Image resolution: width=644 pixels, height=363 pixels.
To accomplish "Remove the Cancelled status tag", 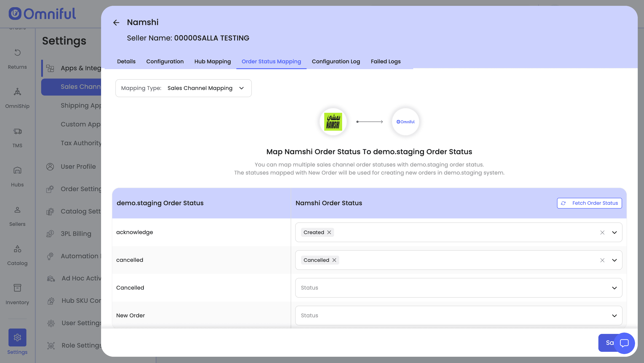I will [x=334, y=260].
